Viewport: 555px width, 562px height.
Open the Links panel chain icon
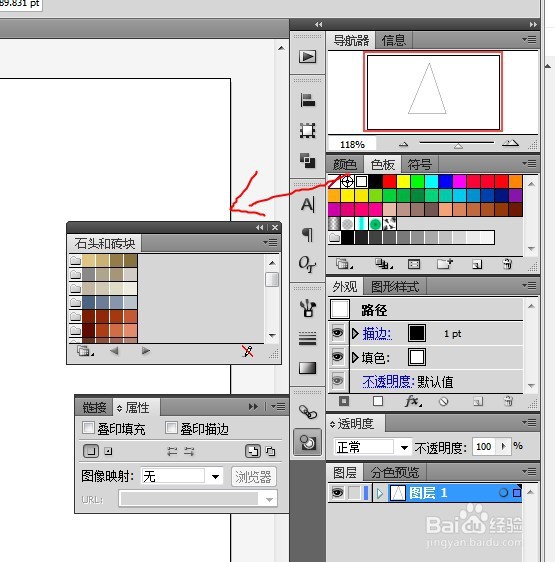click(308, 412)
